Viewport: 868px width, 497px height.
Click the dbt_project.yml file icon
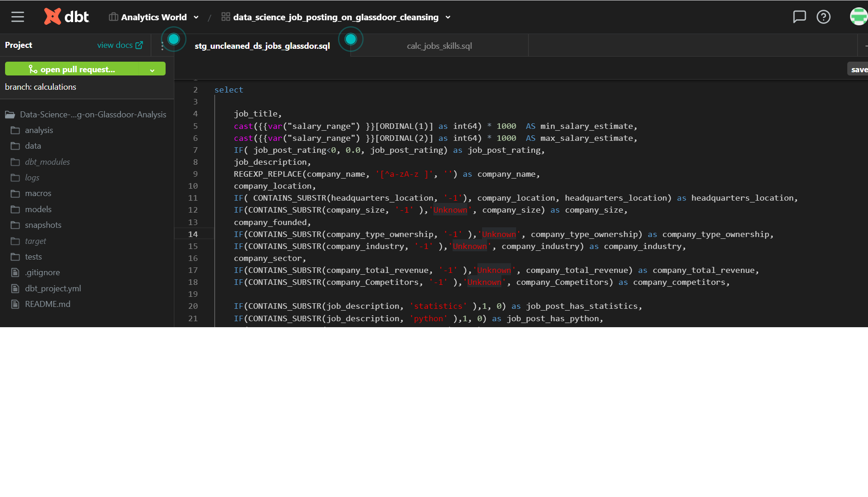[15, 289]
